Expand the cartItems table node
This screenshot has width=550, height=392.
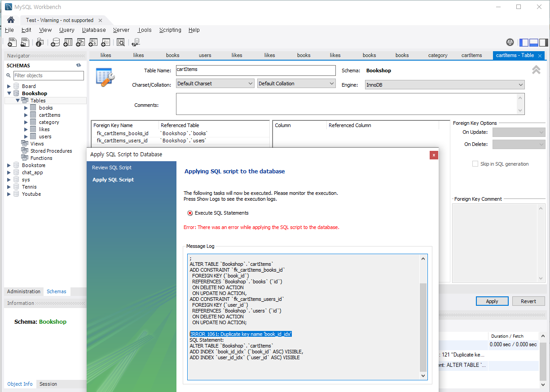click(26, 115)
